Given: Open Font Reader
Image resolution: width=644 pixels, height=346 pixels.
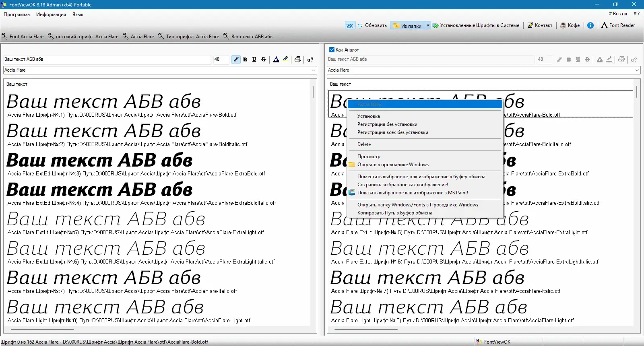Looking at the screenshot, I should (x=618, y=25).
